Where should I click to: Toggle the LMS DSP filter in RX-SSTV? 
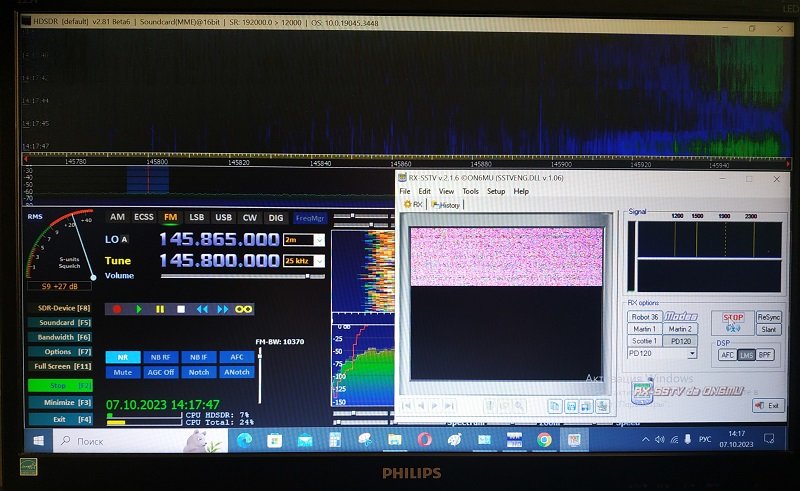(x=746, y=355)
